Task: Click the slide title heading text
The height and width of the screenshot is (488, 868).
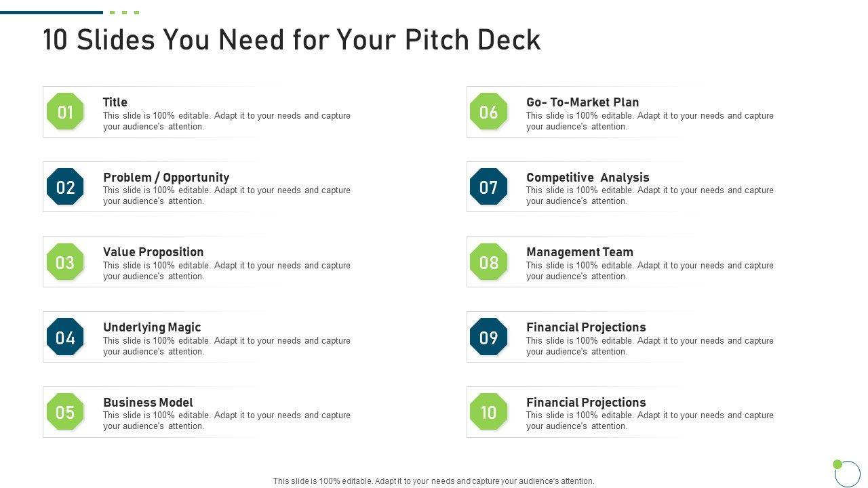Action: [x=292, y=41]
